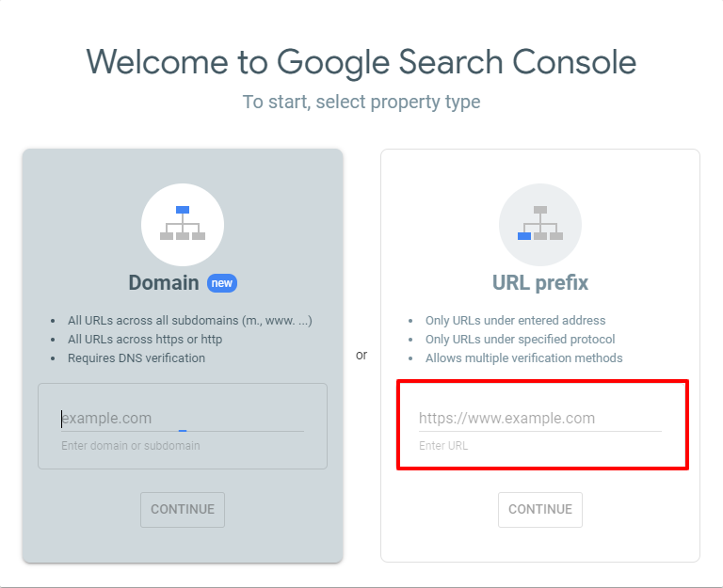The height and width of the screenshot is (588, 723).
Task: Select the URL prefix heading text
Action: (540, 282)
